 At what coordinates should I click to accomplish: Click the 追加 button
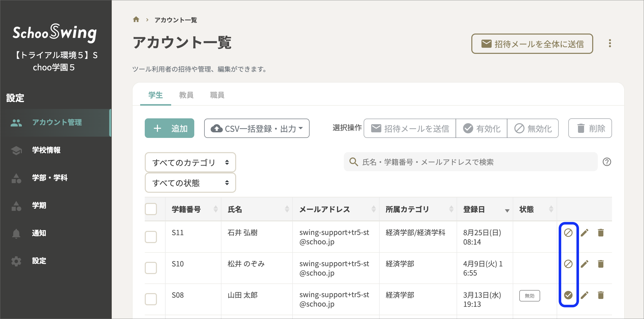pos(169,129)
